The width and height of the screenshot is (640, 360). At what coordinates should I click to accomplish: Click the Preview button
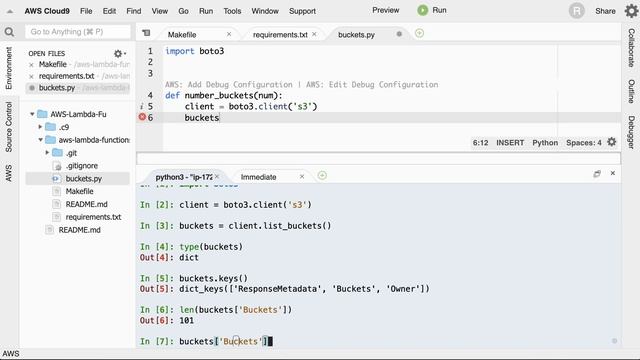(386, 10)
